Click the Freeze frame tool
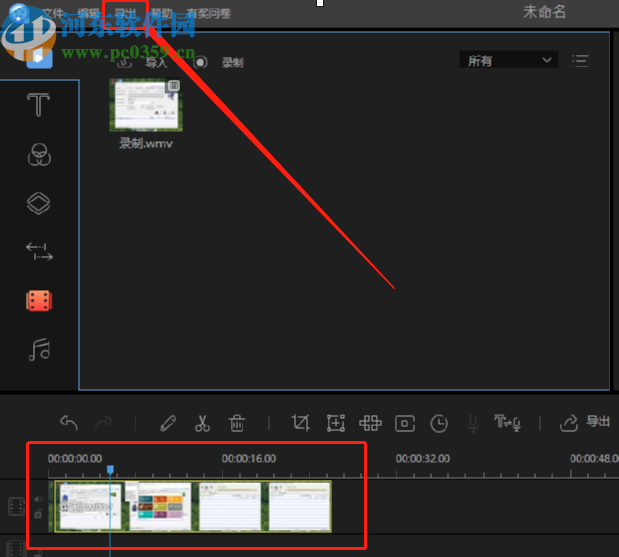The height and width of the screenshot is (557, 619). [x=405, y=424]
